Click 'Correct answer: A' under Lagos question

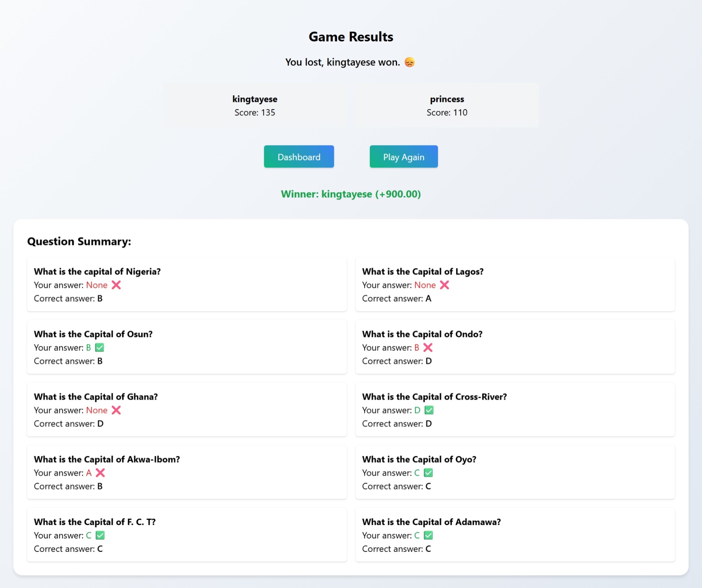pyautogui.click(x=397, y=298)
